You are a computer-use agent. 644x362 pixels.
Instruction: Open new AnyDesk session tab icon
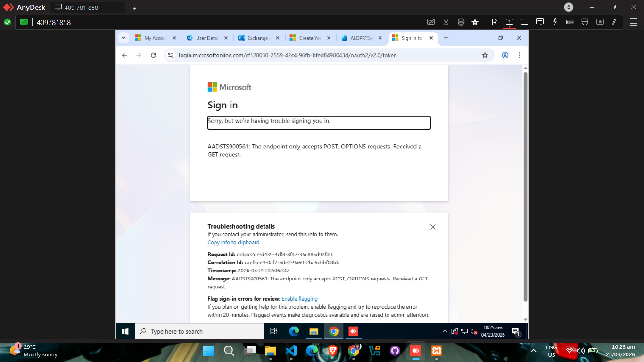pyautogui.click(x=132, y=7)
